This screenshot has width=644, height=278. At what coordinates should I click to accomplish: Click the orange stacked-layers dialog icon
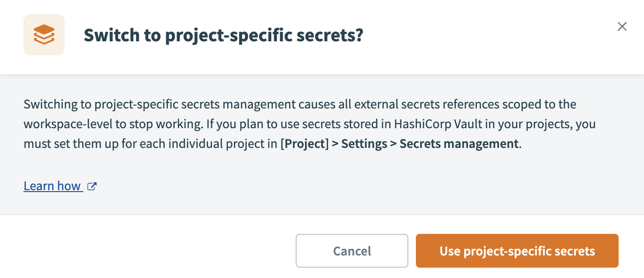point(44,34)
